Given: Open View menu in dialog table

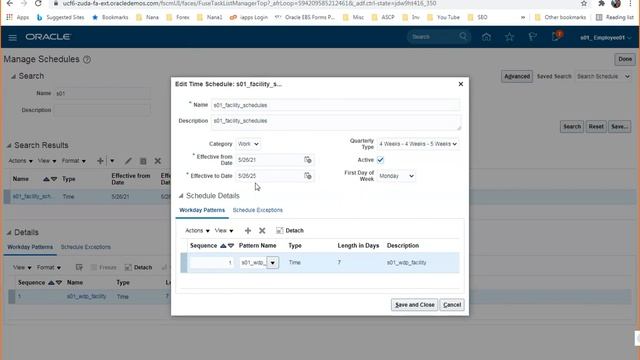Looking at the screenshot, I should click(x=224, y=231).
